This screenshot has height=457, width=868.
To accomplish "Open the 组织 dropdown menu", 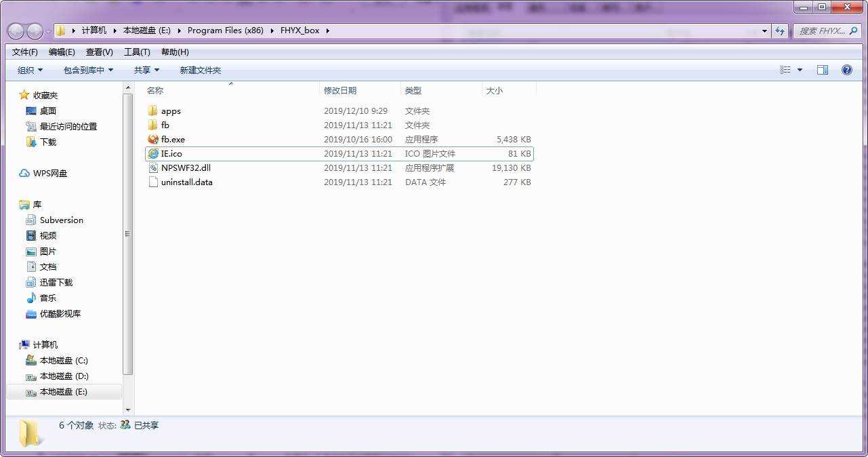I will 30,71.
